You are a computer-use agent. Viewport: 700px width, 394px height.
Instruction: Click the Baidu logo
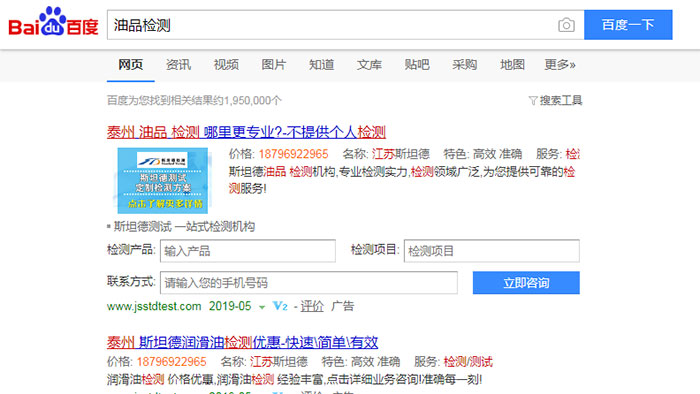tap(53, 21)
